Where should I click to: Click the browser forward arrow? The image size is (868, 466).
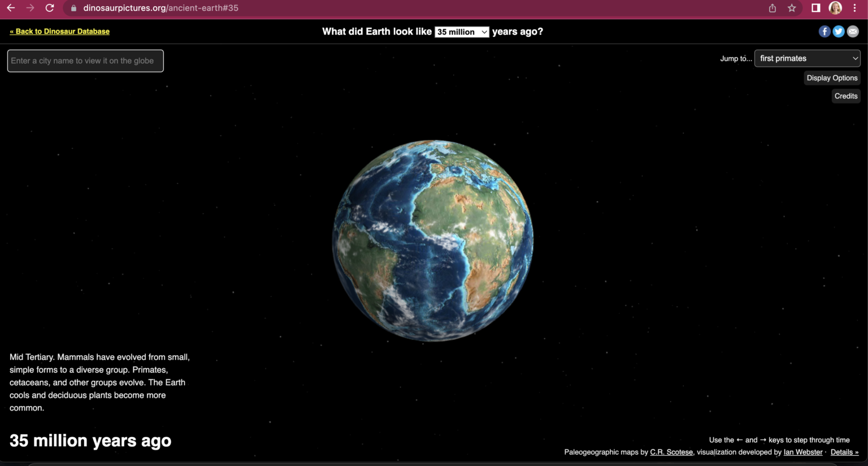(x=30, y=8)
